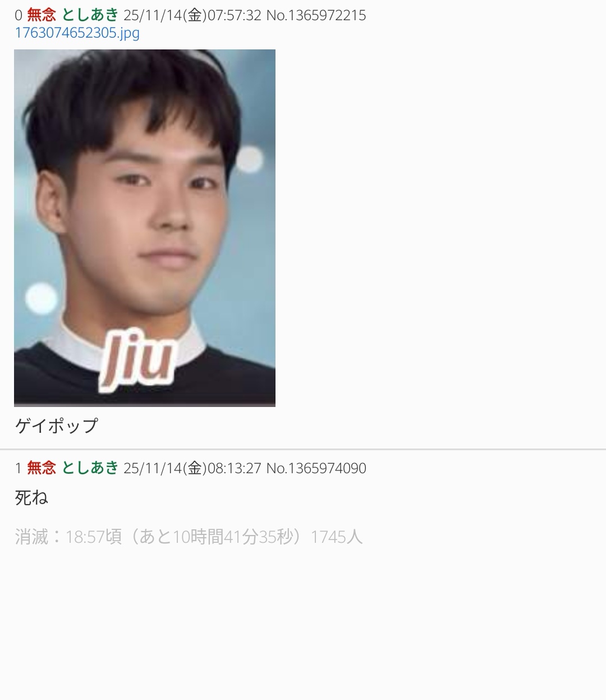Tap the としあき name on reply 1
606x700 pixels.
click(90, 468)
